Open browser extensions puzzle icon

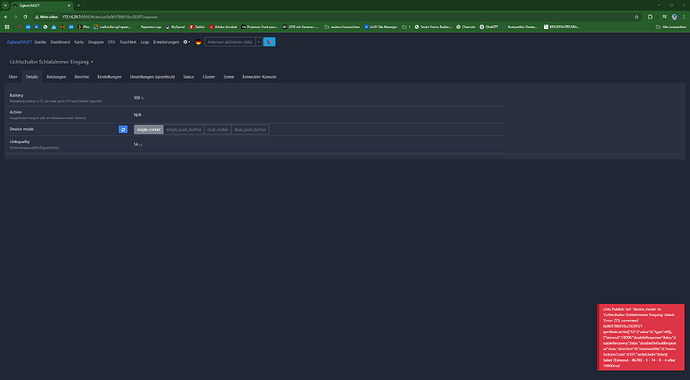coord(650,17)
